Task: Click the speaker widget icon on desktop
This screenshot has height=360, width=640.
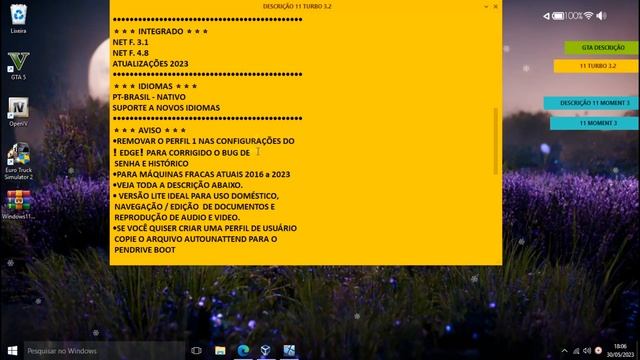Action: click(601, 16)
